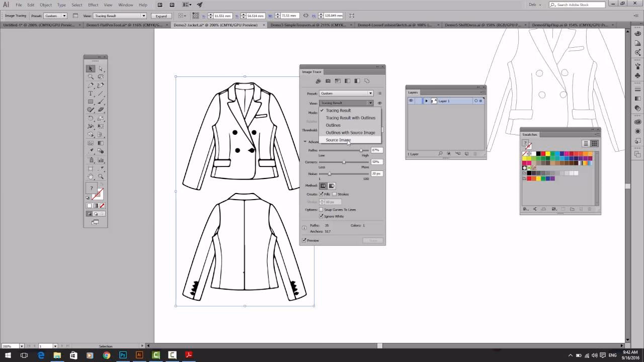
Task: Enable the Strokes checkbox in Image Trace
Action: coord(333,194)
